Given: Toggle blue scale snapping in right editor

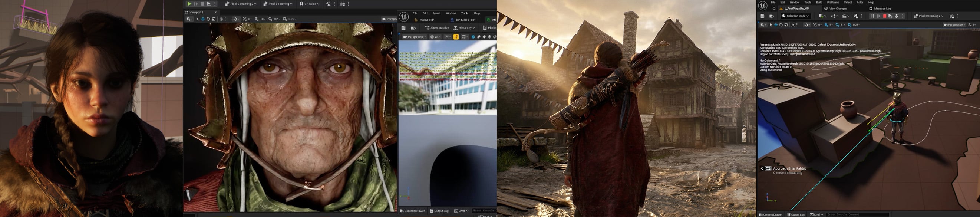Looking at the screenshot, I should click(x=849, y=25).
